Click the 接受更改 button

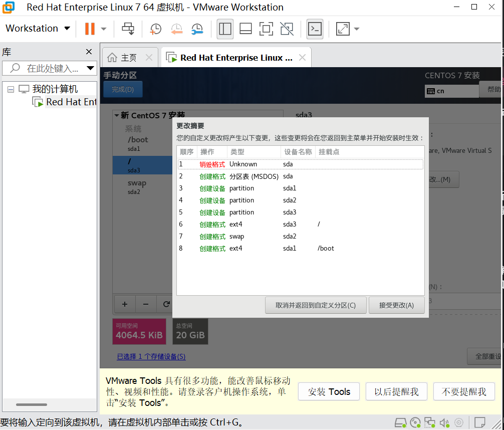pyautogui.click(x=396, y=305)
